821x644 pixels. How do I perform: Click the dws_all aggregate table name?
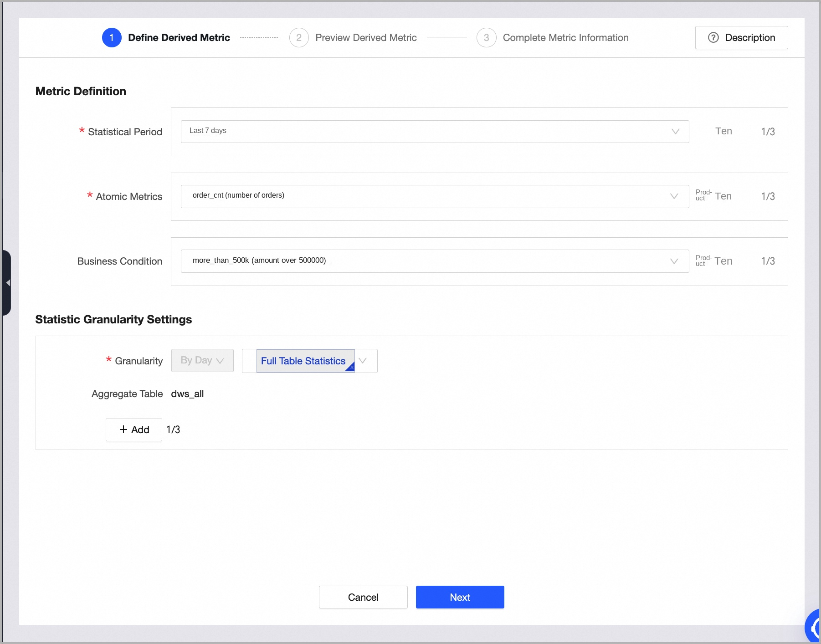pos(187,394)
